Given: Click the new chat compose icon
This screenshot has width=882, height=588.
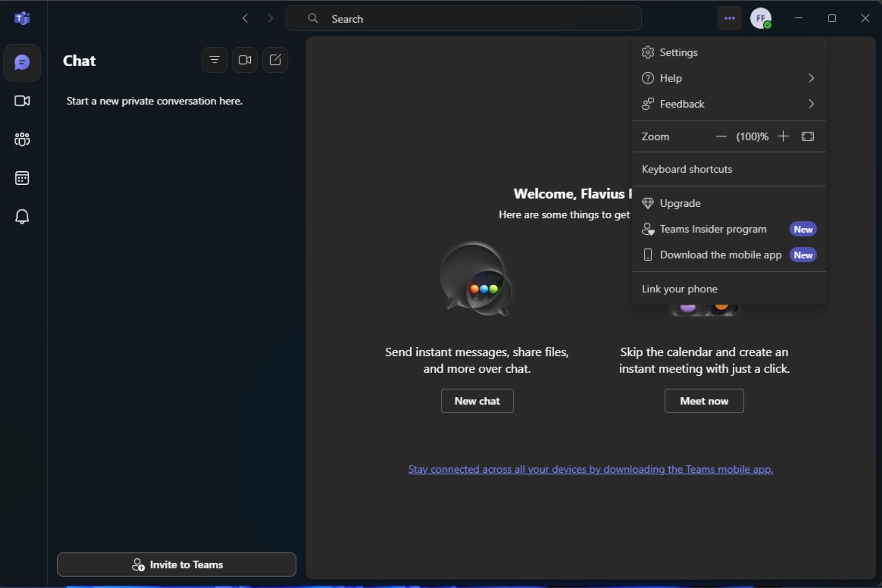Looking at the screenshot, I should pos(275,60).
